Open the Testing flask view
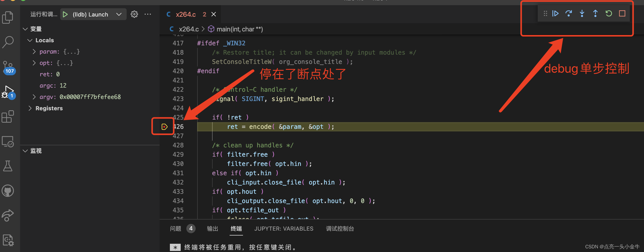The width and height of the screenshot is (644, 252). [8, 166]
